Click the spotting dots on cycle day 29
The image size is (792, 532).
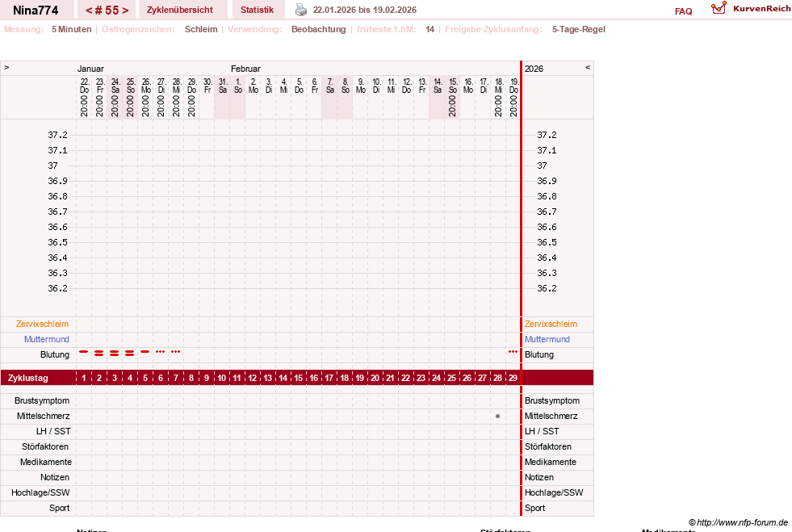tap(513, 351)
